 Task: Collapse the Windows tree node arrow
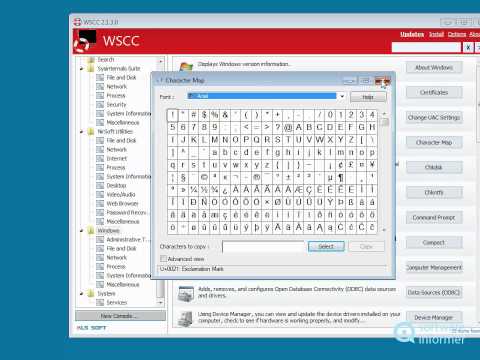point(82,231)
